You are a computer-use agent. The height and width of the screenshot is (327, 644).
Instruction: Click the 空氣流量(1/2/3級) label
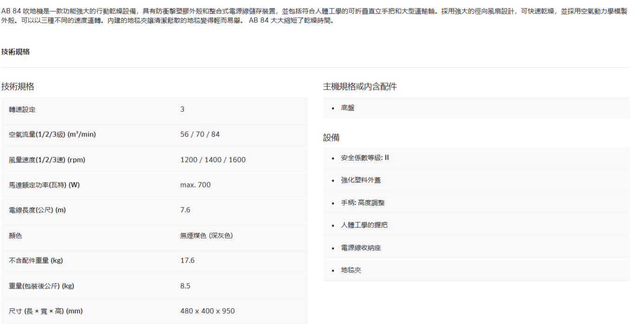pyautogui.click(x=52, y=135)
